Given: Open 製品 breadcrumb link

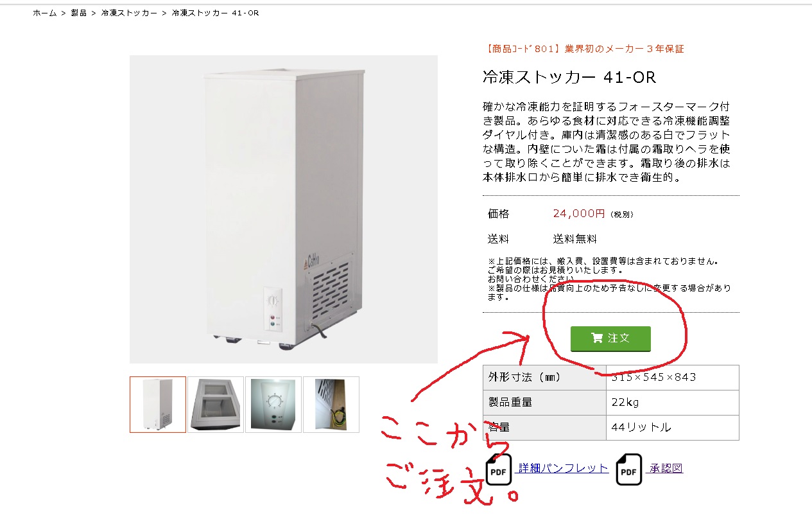Looking at the screenshot, I should point(78,13).
